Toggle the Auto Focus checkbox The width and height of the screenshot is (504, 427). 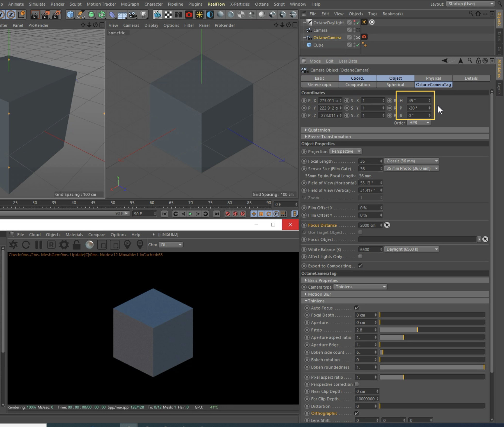[357, 308]
